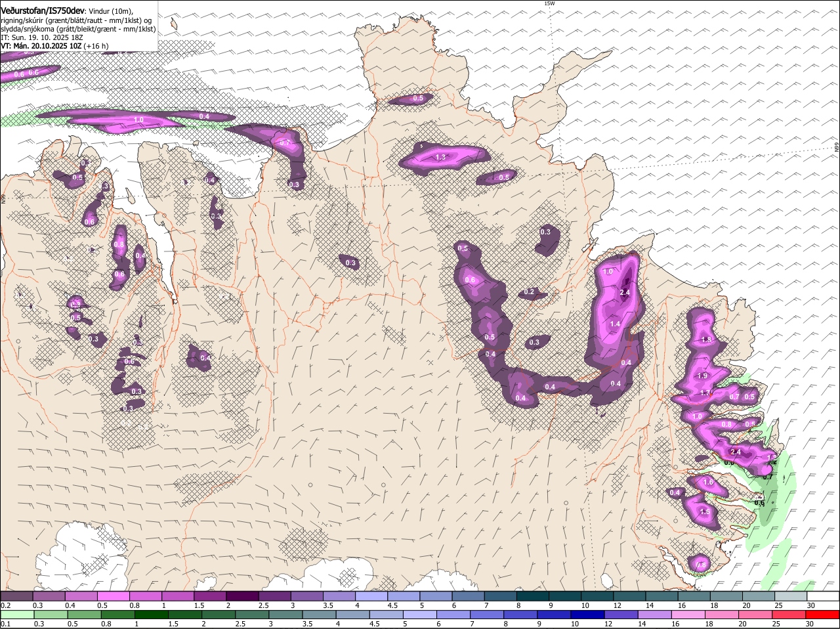Select top legend row swatch labeled 0.2
The height and width of the screenshot is (629, 840).
click(x=16, y=596)
